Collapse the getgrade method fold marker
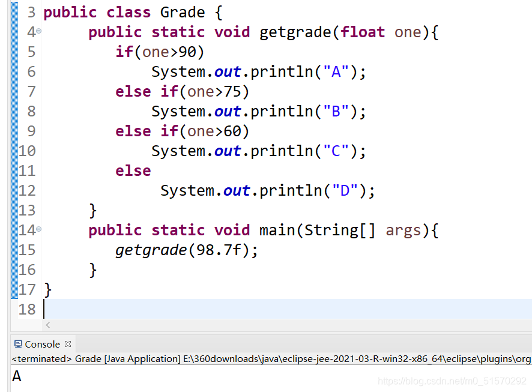The width and height of the screenshot is (532, 392). (38, 31)
